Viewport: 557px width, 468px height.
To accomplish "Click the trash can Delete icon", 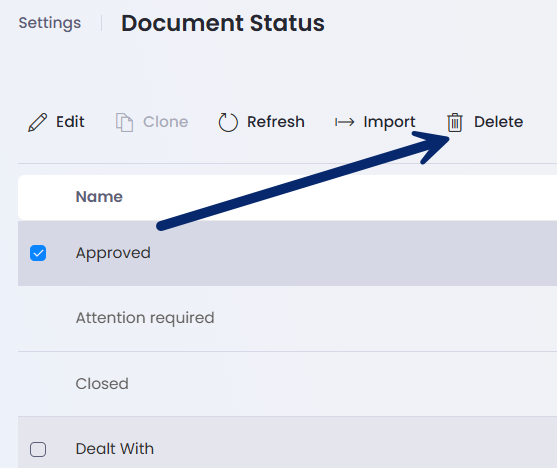I will [x=455, y=123].
